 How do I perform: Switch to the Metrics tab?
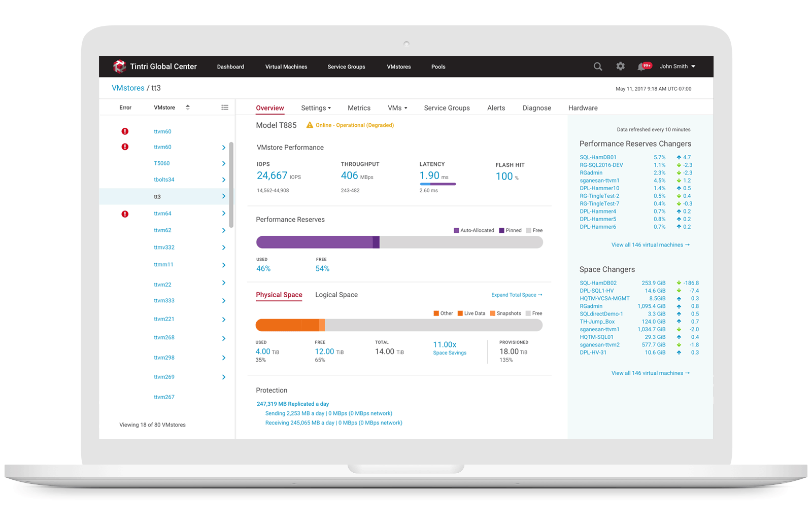click(x=359, y=108)
